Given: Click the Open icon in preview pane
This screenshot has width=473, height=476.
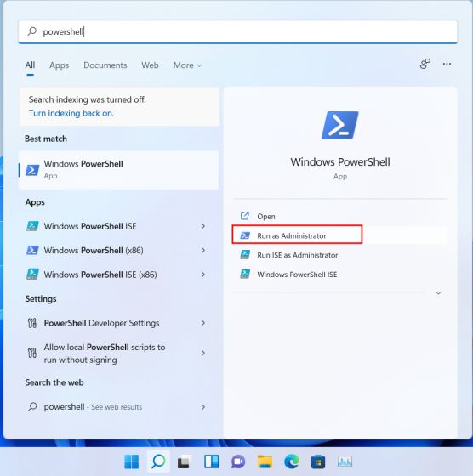Looking at the screenshot, I should coord(245,216).
